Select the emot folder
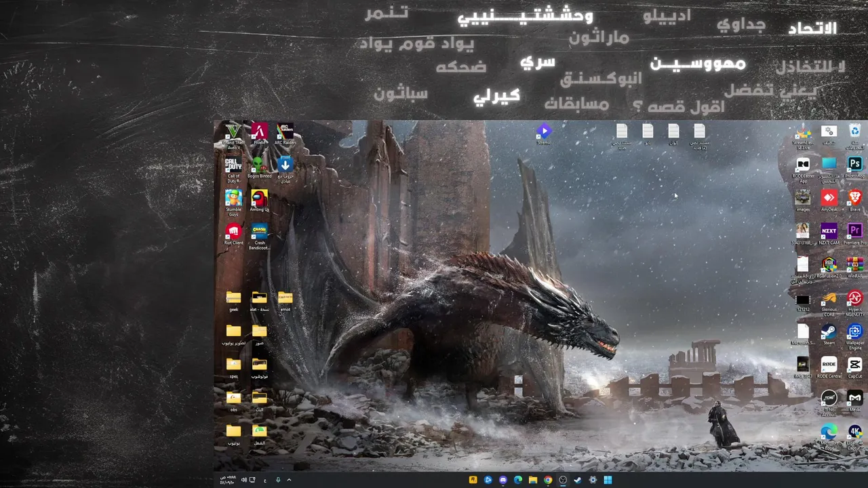Viewport: 868px width, 488px height. pos(285,300)
